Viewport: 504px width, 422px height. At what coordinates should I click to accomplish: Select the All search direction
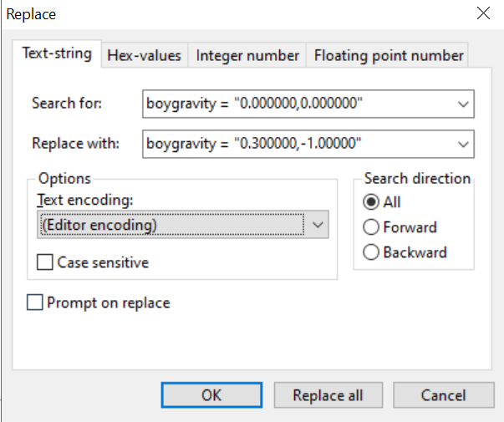pyautogui.click(x=369, y=202)
